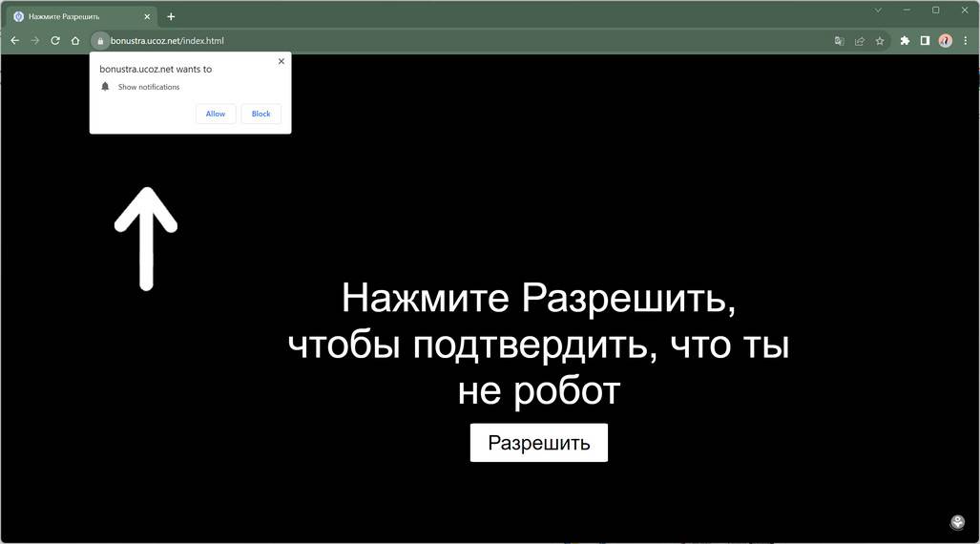Maximize the browser window
Screen dimensions: 980x544
935,10
